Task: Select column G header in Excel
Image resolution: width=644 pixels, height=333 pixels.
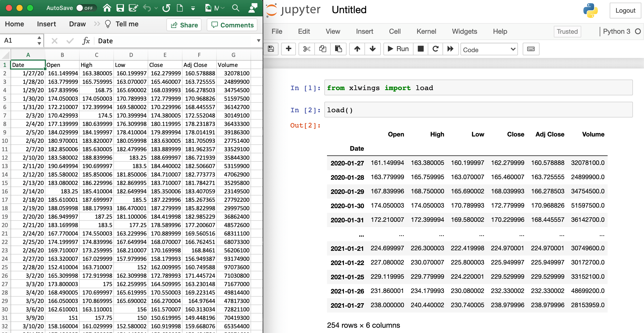Action: (x=233, y=55)
